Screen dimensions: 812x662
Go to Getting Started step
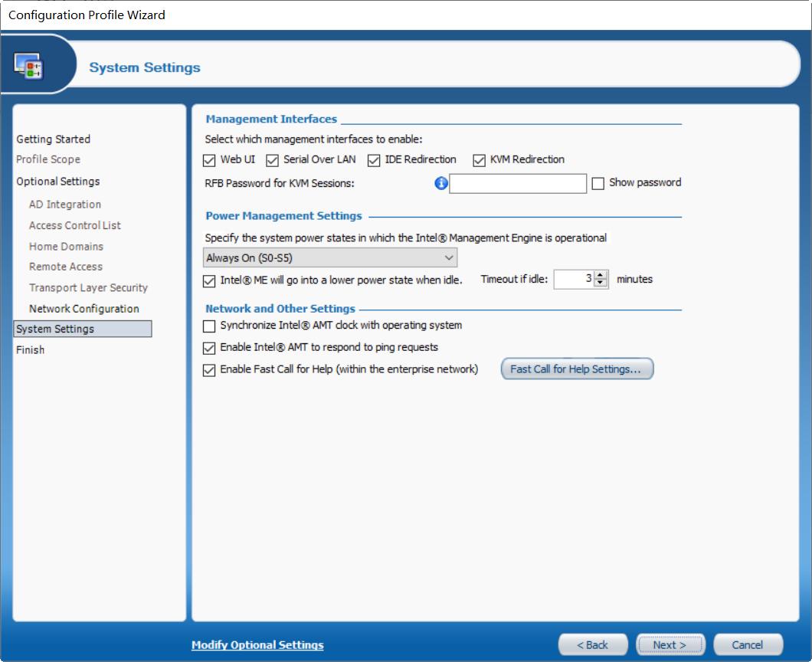53,139
